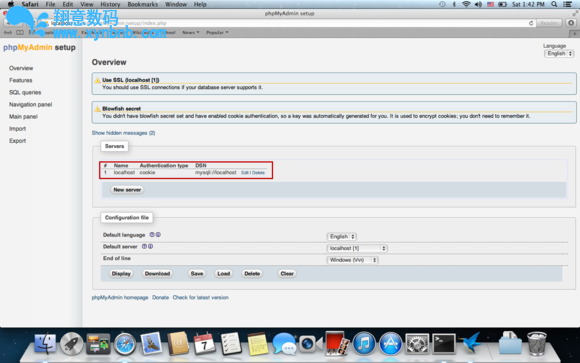Open the Help menu

[x=200, y=4]
